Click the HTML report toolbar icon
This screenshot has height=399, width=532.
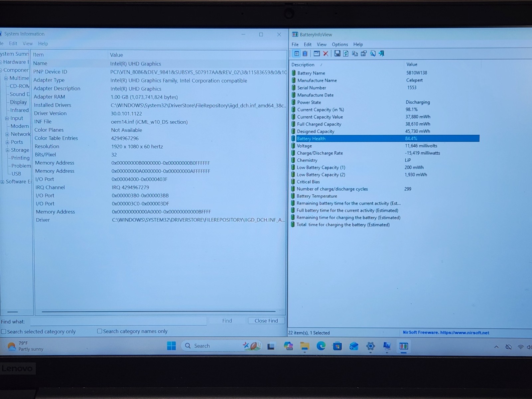click(364, 54)
